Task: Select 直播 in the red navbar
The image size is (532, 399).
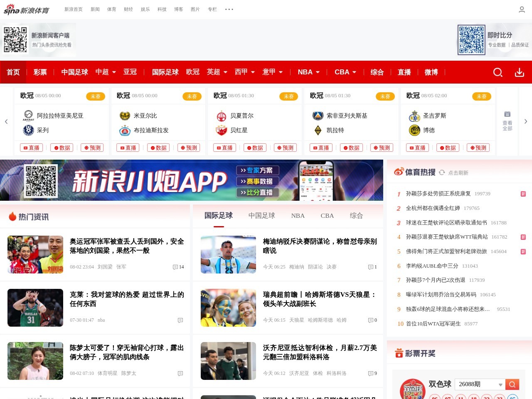Action: coord(404,72)
